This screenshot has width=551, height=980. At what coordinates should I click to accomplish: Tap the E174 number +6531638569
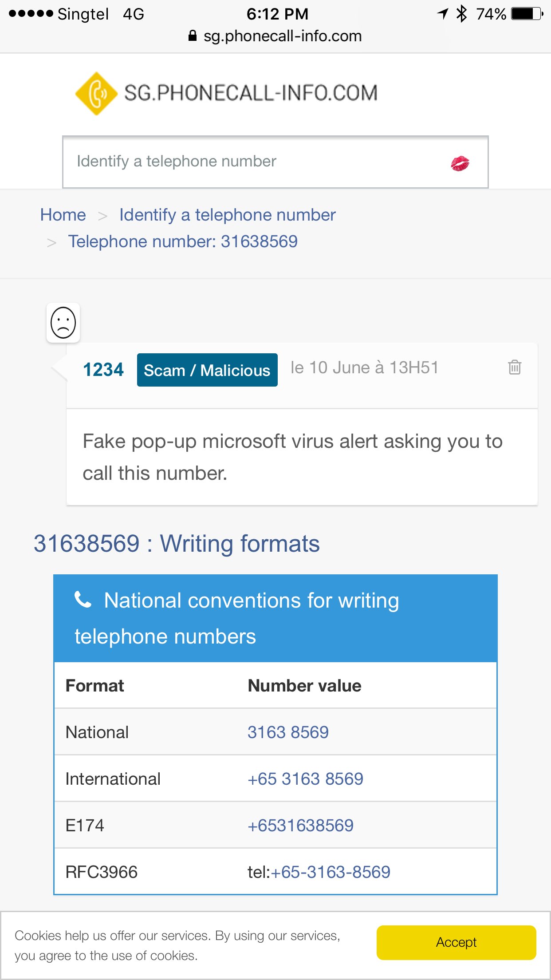300,826
